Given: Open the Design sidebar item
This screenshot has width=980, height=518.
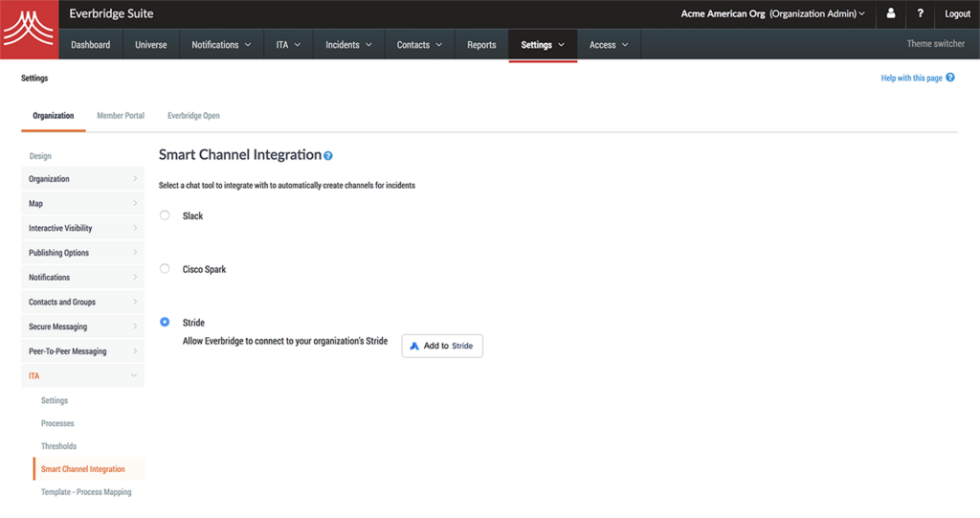Looking at the screenshot, I should [40, 156].
